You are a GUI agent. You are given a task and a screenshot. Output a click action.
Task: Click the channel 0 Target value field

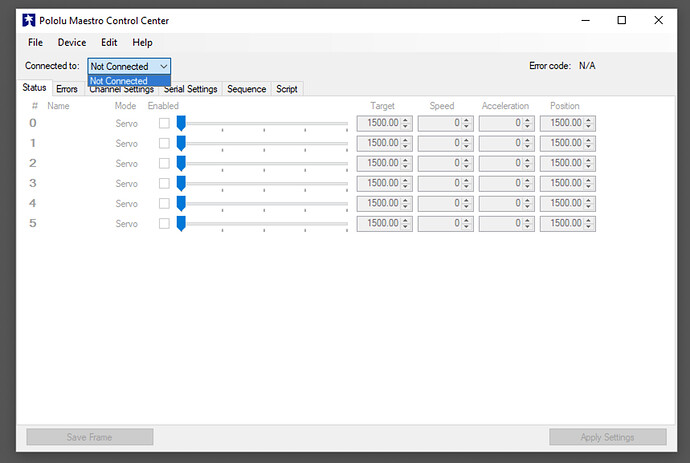click(x=380, y=123)
